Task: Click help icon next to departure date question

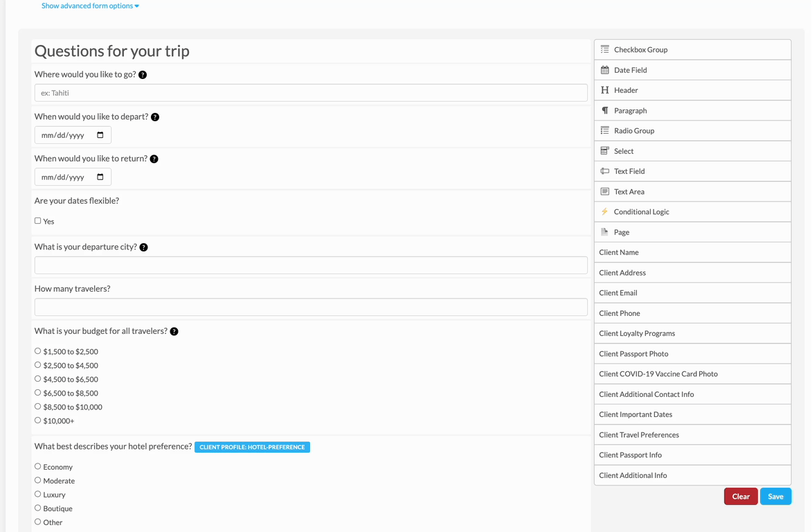Action: 155,117
